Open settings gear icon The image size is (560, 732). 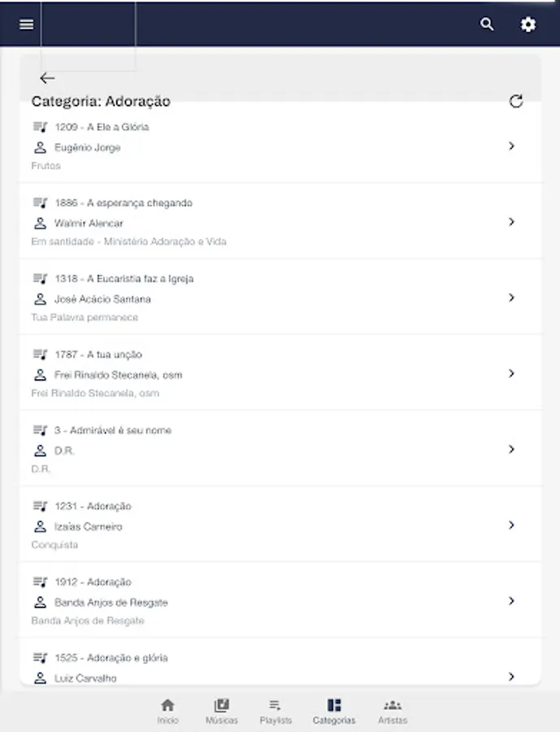[528, 24]
